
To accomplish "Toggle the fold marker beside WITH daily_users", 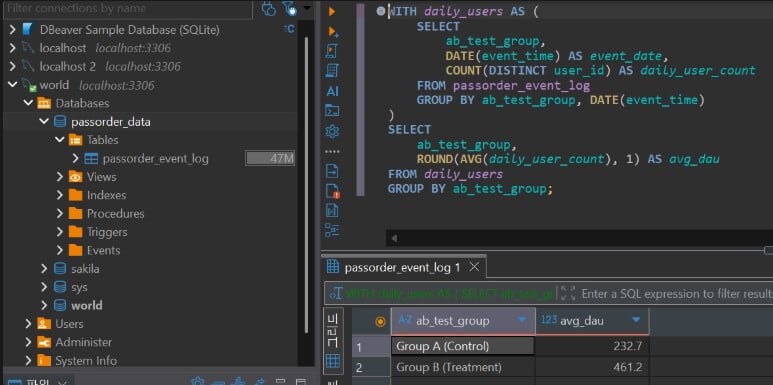I will pyautogui.click(x=381, y=11).
